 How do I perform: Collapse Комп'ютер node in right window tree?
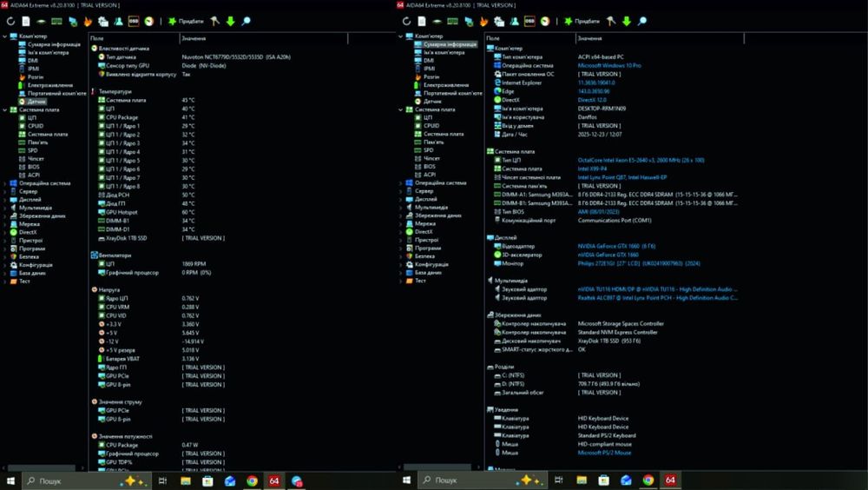click(401, 36)
